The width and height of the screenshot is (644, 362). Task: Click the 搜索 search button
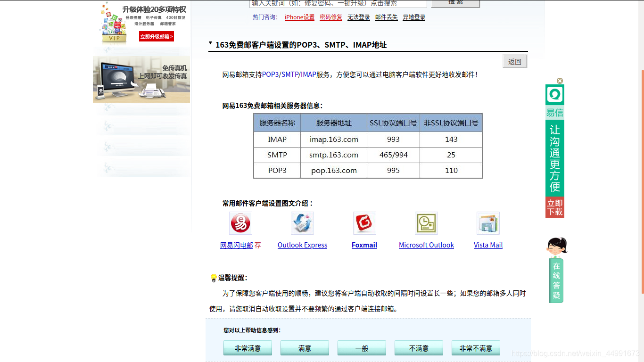pos(455,3)
